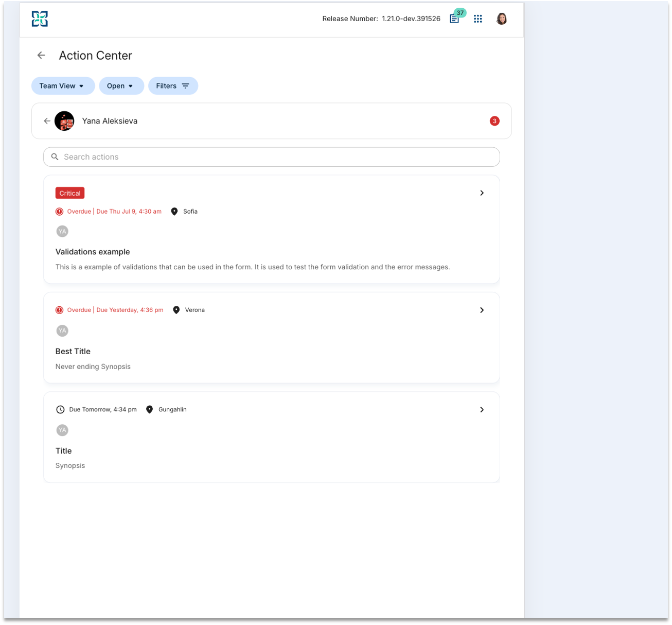Click the clock icon beside Due Tomorrow

(60, 410)
